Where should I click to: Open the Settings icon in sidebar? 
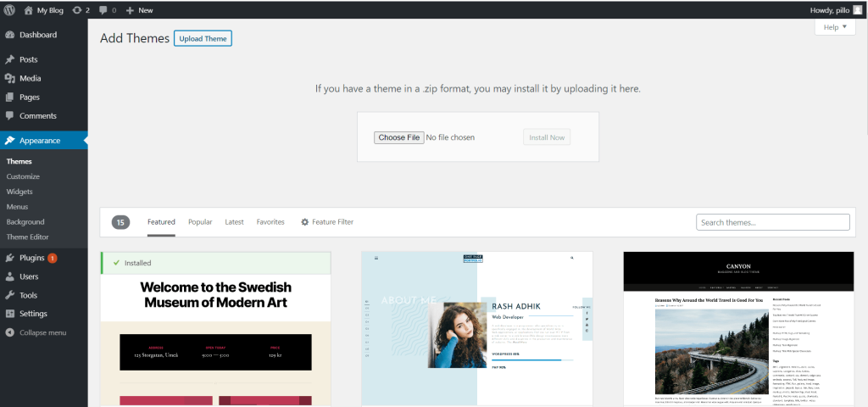9,314
